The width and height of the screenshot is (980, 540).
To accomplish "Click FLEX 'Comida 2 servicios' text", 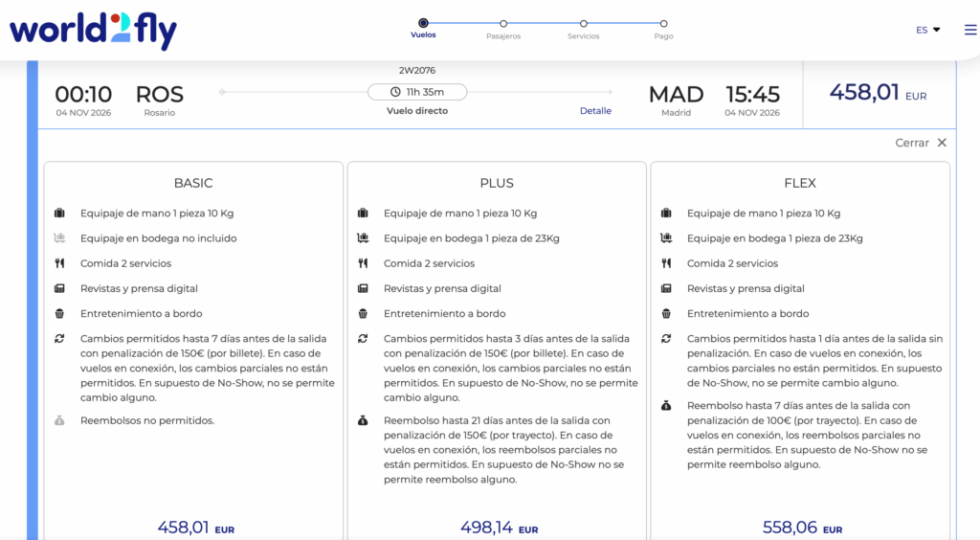I will (x=732, y=263).
